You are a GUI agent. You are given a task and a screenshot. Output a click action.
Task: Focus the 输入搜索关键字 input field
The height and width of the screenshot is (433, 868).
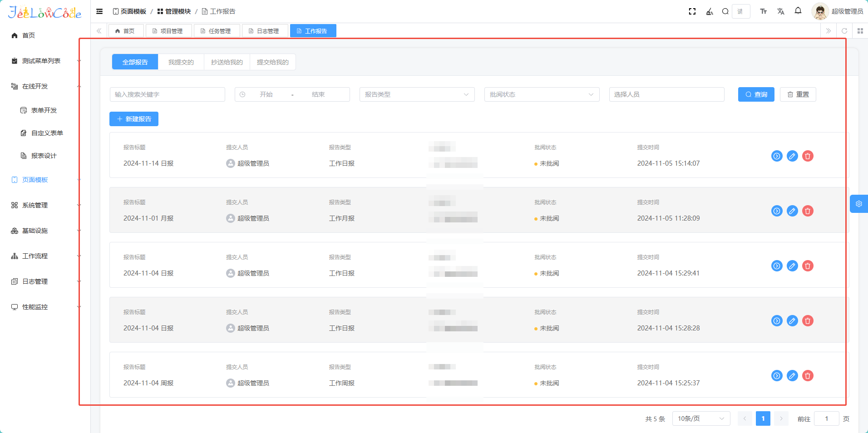(167, 94)
